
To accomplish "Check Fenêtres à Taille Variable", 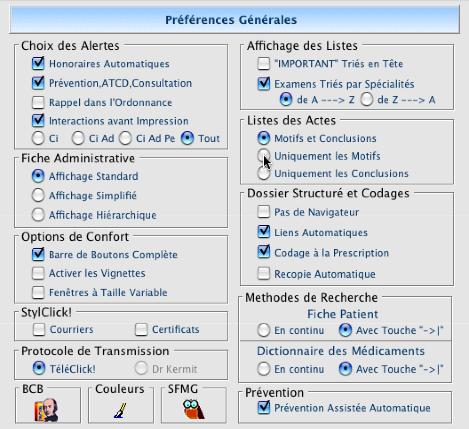I will click(x=38, y=292).
